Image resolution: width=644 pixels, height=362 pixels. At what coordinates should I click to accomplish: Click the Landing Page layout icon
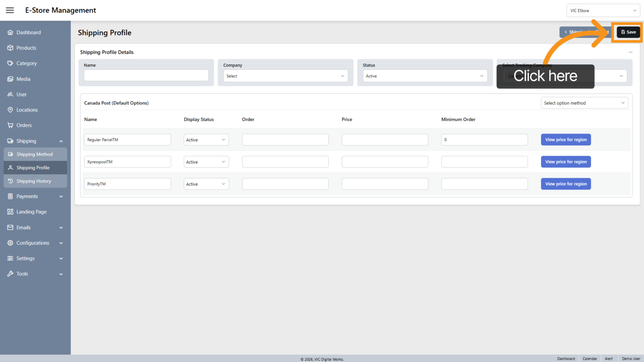[x=10, y=212]
